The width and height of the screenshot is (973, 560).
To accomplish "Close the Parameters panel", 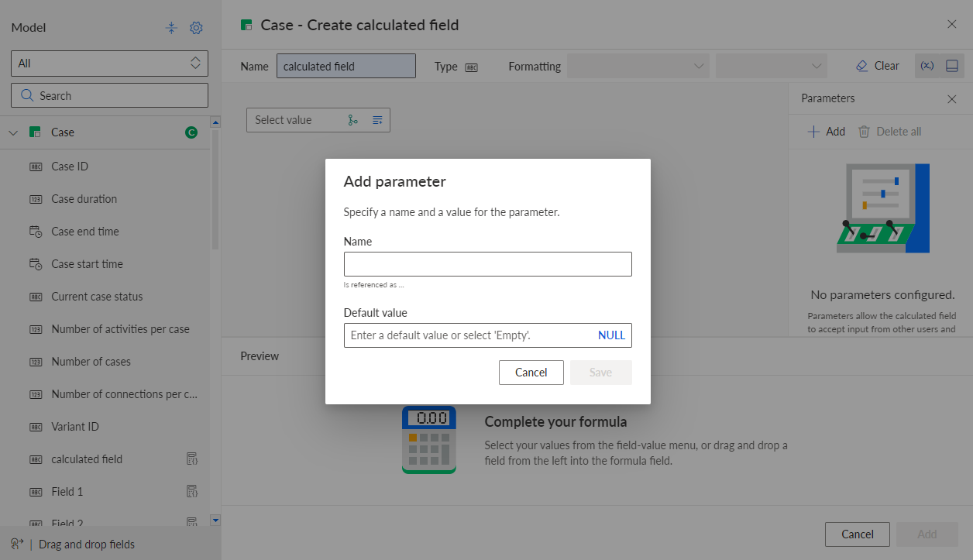I will tap(952, 99).
